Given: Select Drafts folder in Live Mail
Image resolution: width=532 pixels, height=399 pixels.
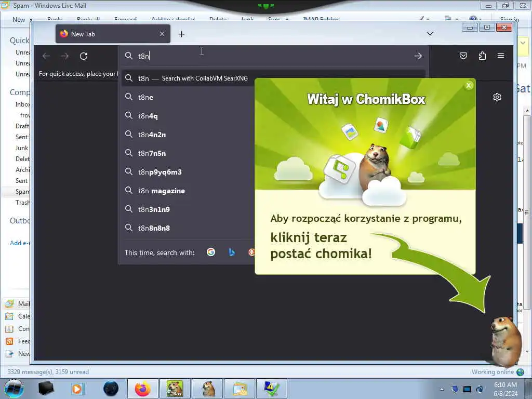Looking at the screenshot, I should [x=22, y=126].
